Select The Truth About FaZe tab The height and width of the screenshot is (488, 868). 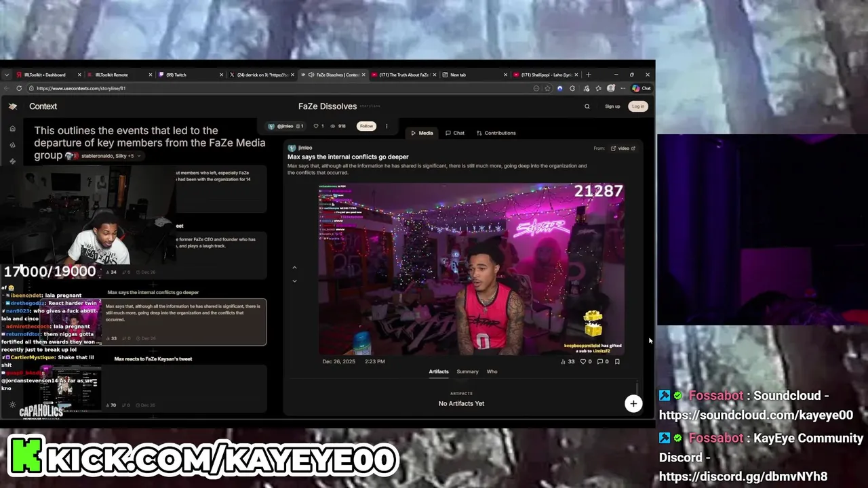pyautogui.click(x=403, y=75)
